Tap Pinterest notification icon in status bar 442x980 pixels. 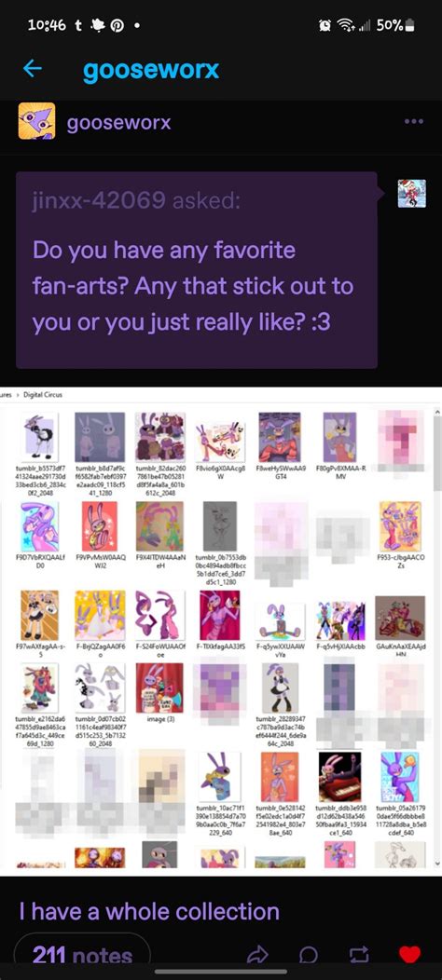pos(116,26)
